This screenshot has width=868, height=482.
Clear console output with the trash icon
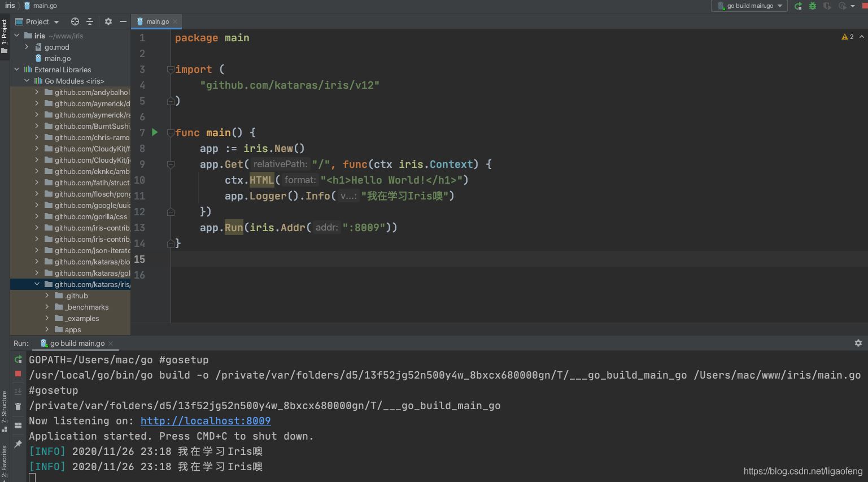click(x=18, y=406)
